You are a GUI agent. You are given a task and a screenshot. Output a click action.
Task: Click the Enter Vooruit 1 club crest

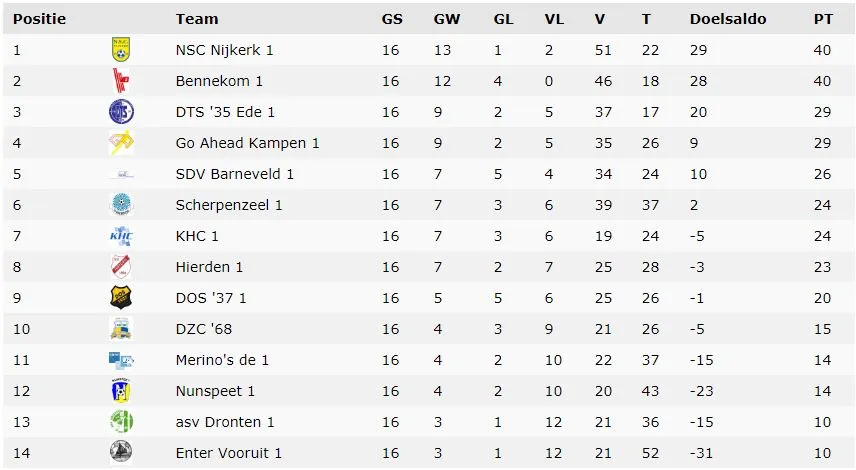point(120,453)
